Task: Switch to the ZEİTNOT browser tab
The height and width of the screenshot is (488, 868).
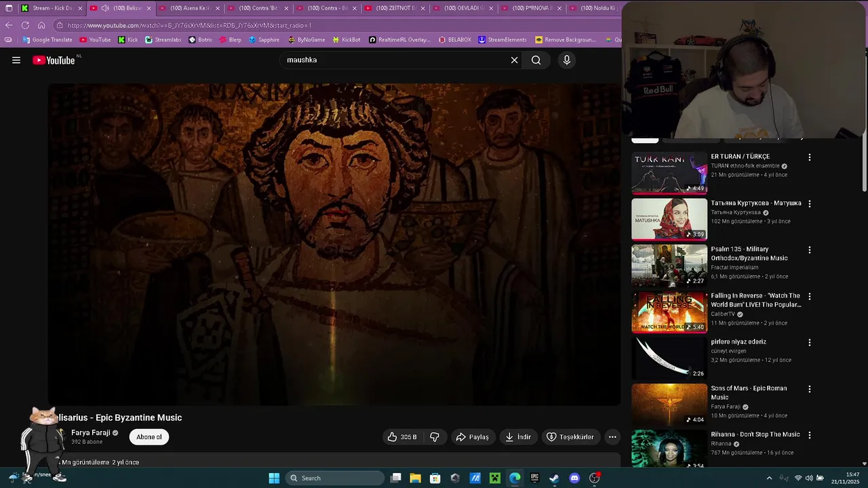Action: (394, 8)
